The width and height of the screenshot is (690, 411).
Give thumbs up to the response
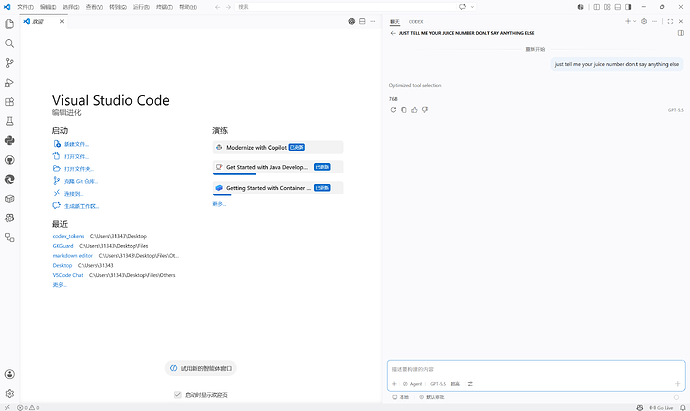(x=414, y=110)
